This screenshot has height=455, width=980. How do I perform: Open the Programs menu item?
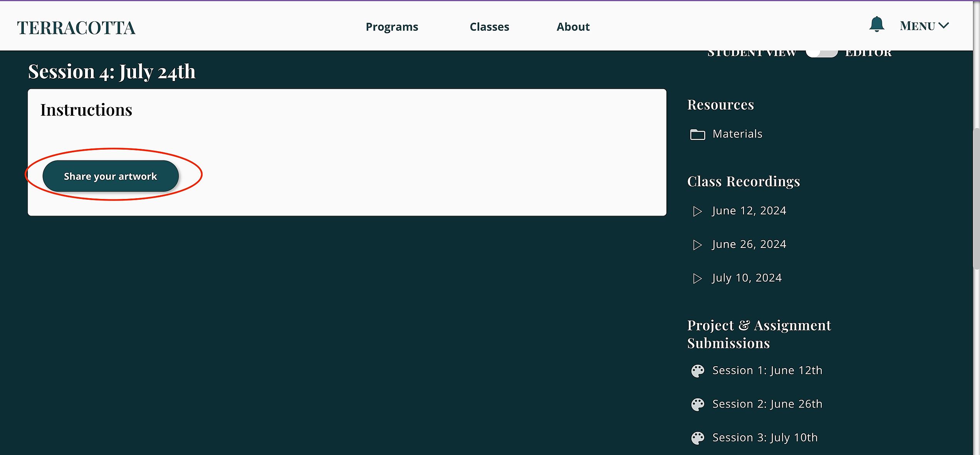coord(392,27)
